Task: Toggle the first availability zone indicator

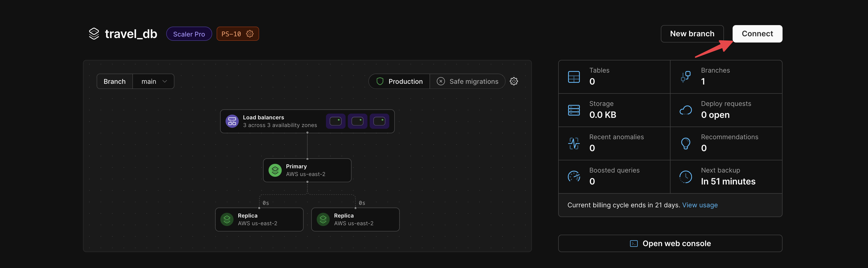Action: (x=335, y=121)
